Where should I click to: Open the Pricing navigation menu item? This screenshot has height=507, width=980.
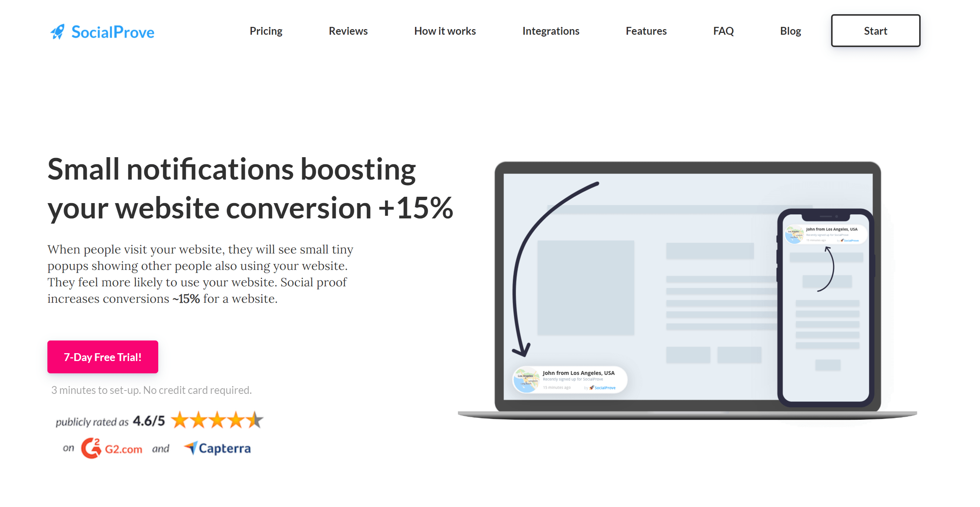(x=265, y=30)
